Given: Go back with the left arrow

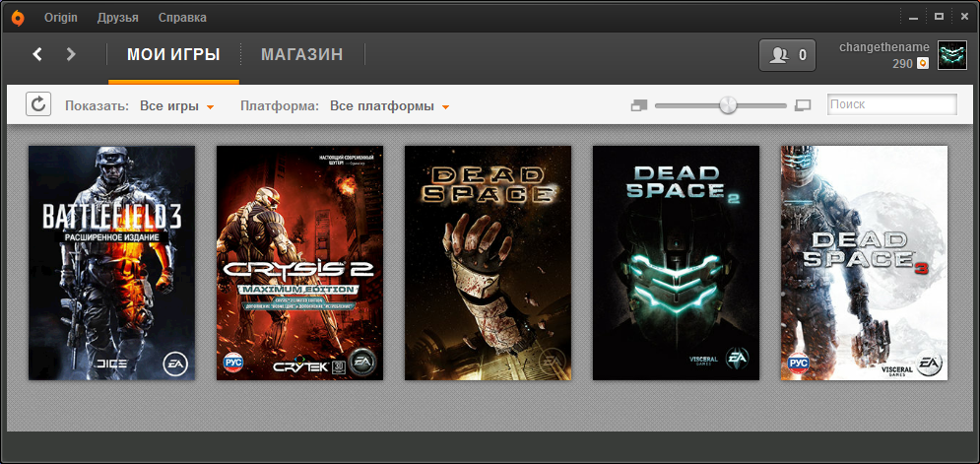Looking at the screenshot, I should [x=37, y=54].
